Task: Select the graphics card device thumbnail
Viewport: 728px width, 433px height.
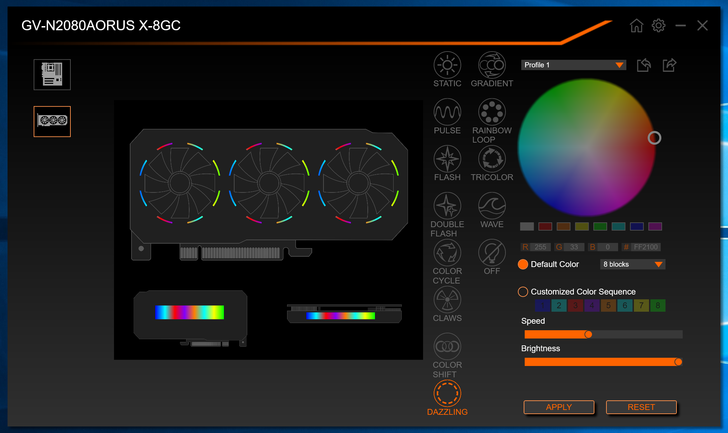Action: tap(52, 121)
